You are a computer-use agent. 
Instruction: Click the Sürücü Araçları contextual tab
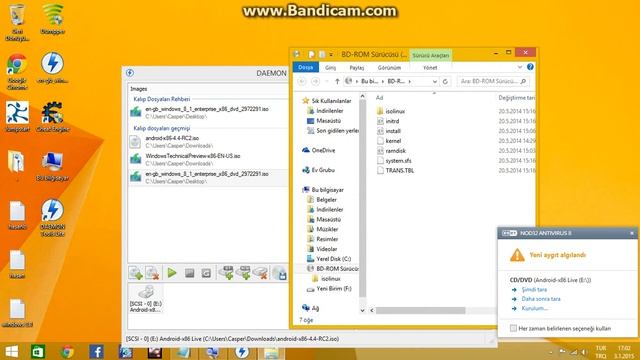[x=431, y=55]
